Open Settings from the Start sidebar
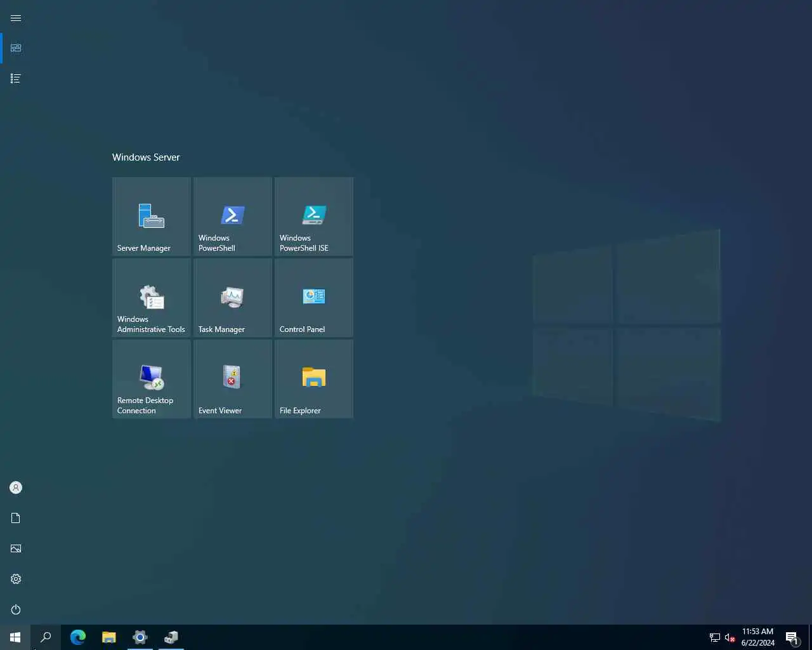The width and height of the screenshot is (812, 650). tap(16, 579)
